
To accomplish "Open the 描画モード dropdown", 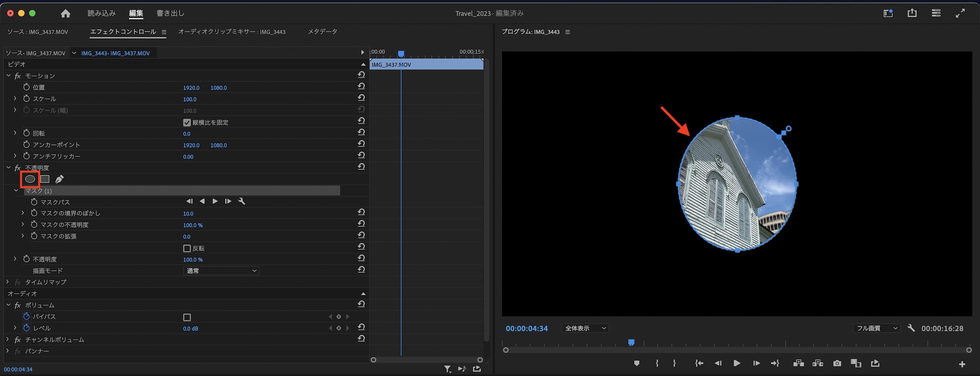I will 221,271.
